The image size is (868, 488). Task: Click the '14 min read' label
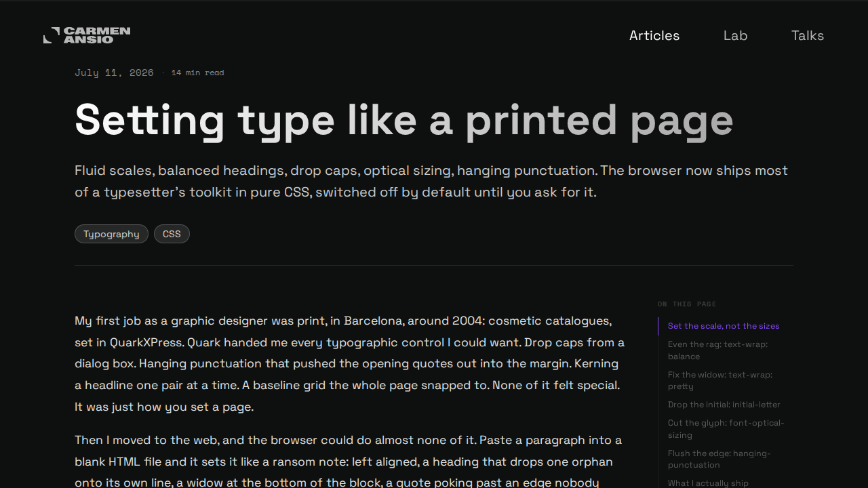pyautogui.click(x=197, y=73)
